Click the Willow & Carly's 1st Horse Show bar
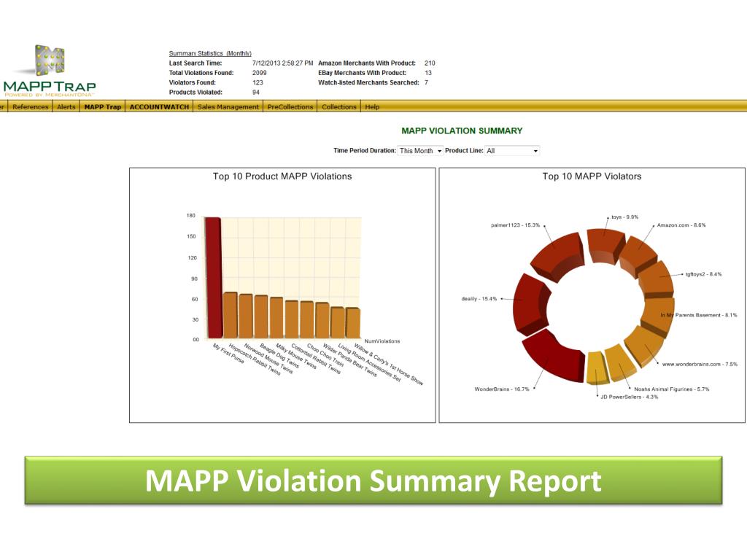This screenshot has height=560, width=747. 352,323
